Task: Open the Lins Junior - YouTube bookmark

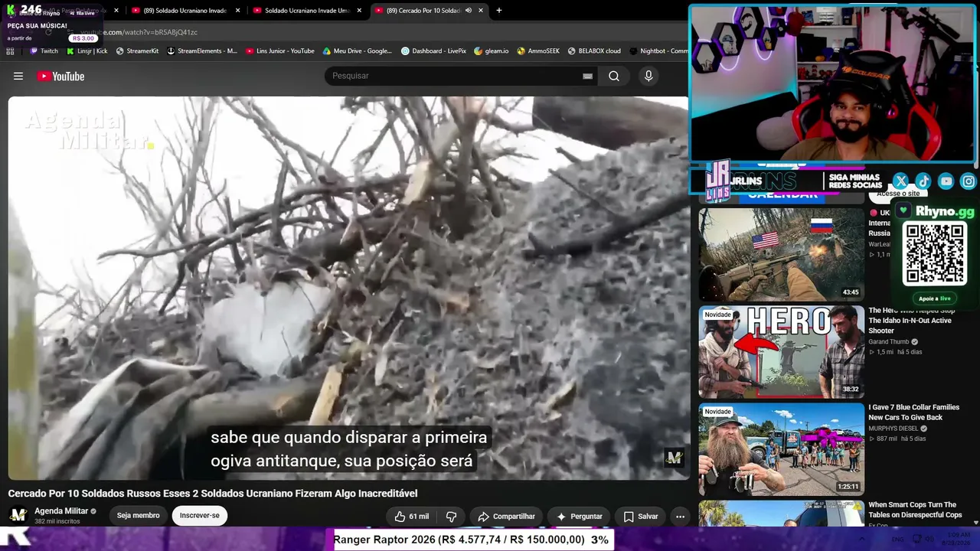Action: [280, 51]
